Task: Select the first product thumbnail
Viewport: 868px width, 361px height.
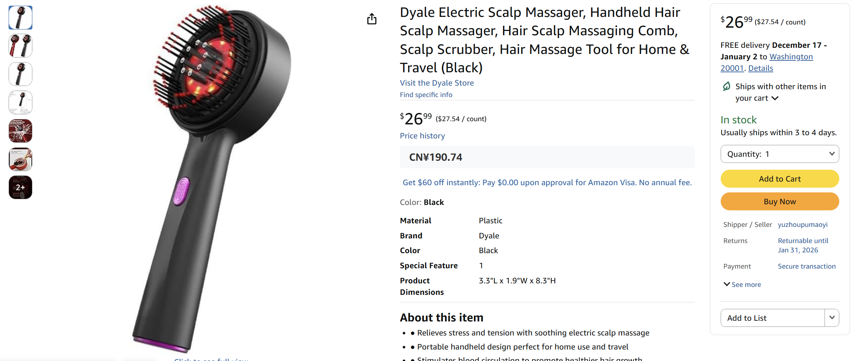Action: [x=20, y=17]
